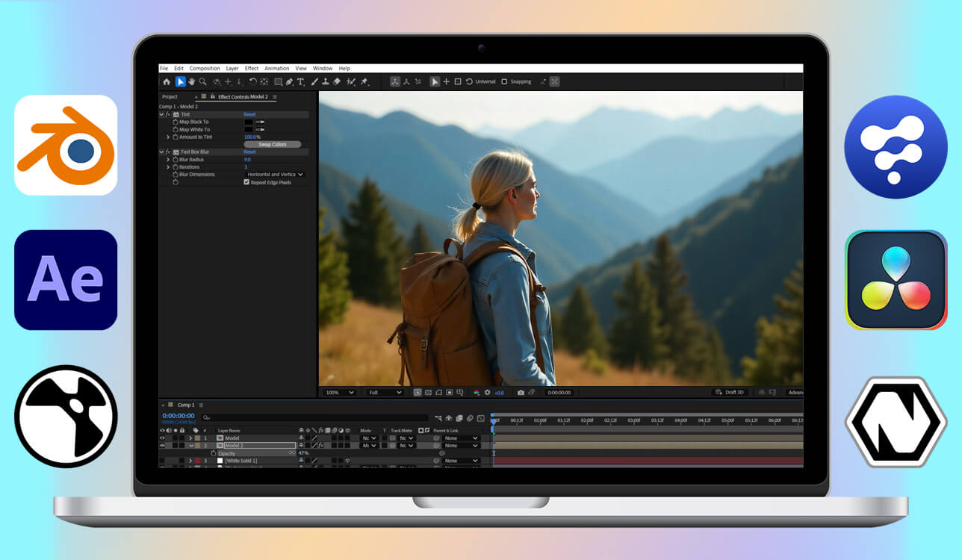The height and width of the screenshot is (560, 962).
Task: Click the DaVinci Resolve icon
Action: tap(896, 280)
